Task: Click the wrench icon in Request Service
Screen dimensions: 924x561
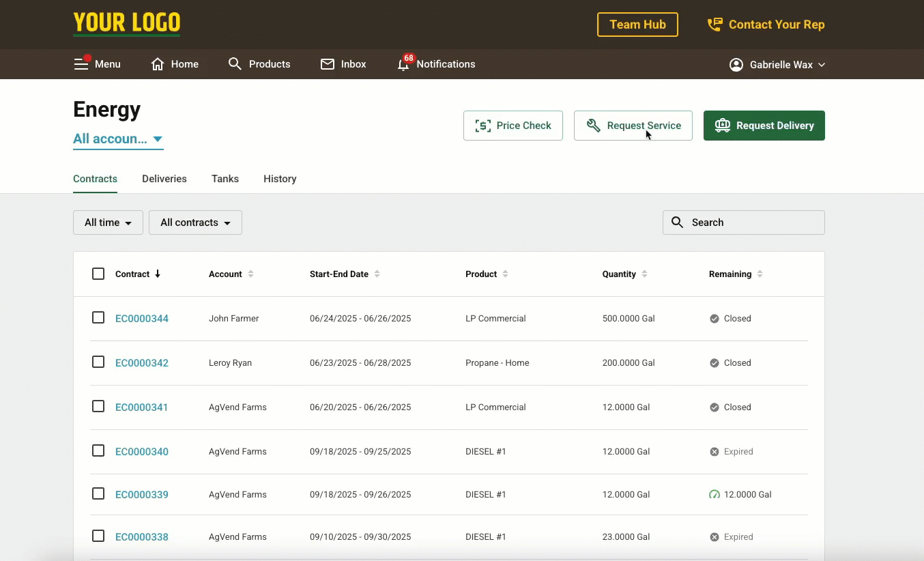Action: click(593, 126)
